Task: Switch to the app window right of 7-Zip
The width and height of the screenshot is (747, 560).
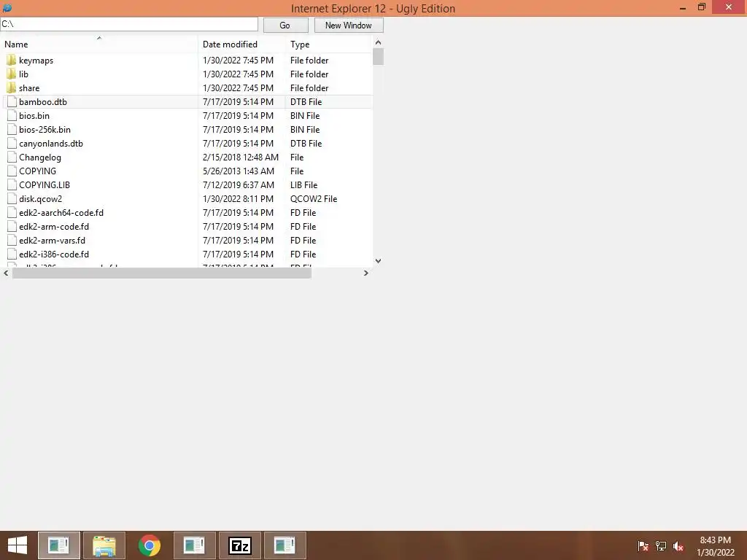Action: pos(285,545)
